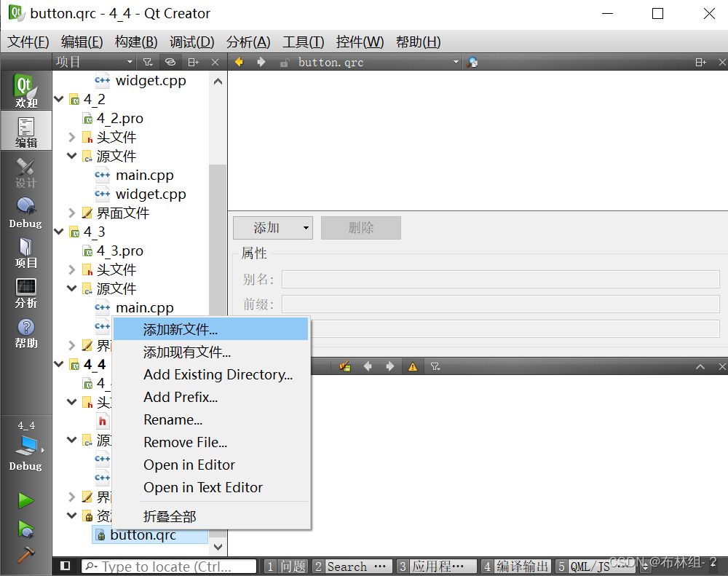Open the filter icon in the project panel
This screenshot has height=576, width=728.
148,62
